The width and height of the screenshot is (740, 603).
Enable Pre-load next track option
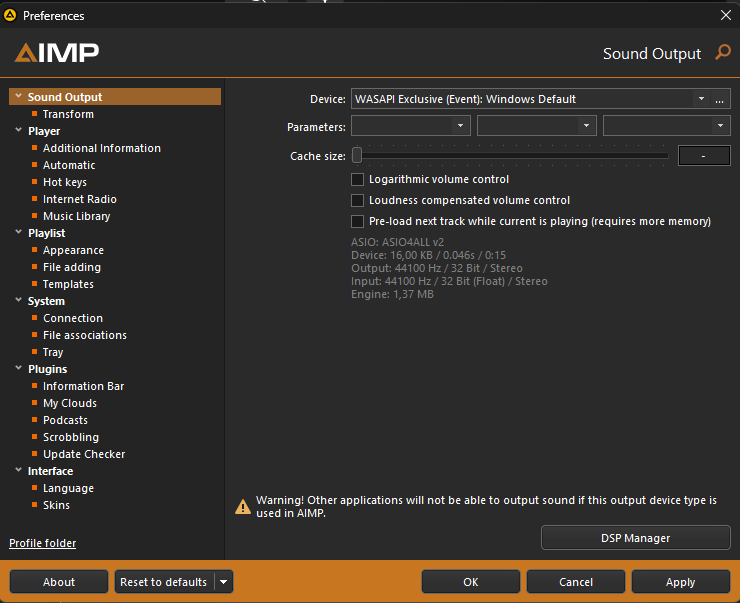point(357,221)
